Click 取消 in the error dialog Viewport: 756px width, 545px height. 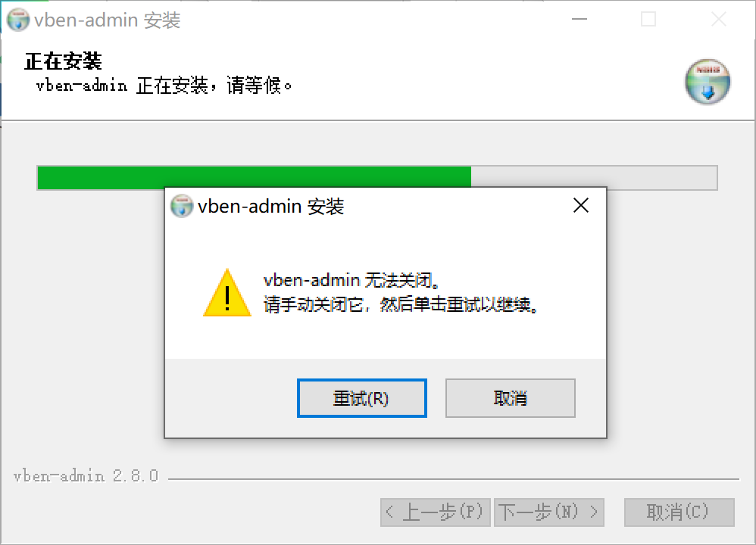click(x=510, y=398)
